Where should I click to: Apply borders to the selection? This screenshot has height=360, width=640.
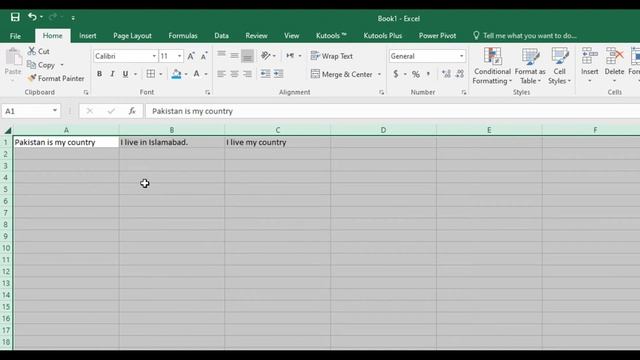[x=151, y=74]
